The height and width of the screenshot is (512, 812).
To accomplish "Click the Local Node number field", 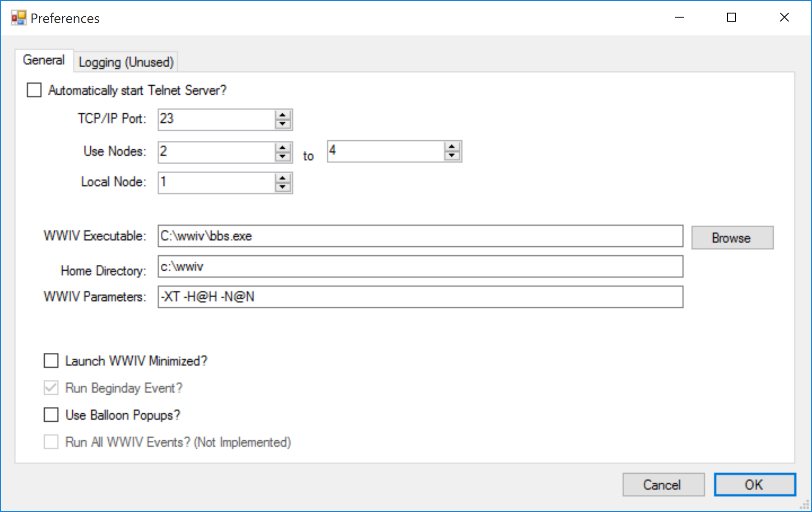I will click(217, 183).
